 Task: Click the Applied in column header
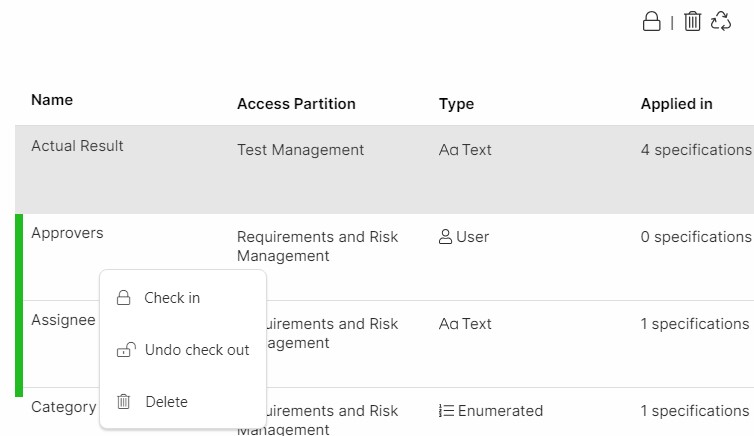pos(676,104)
